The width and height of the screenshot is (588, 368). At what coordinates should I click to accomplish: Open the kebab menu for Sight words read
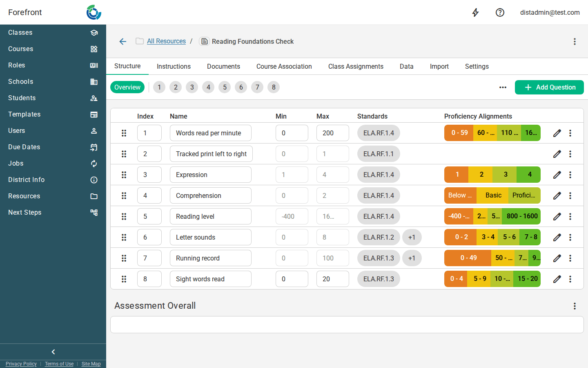[570, 279]
